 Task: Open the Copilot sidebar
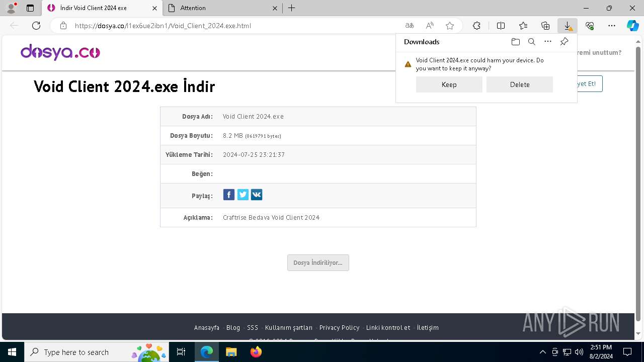[x=632, y=26]
